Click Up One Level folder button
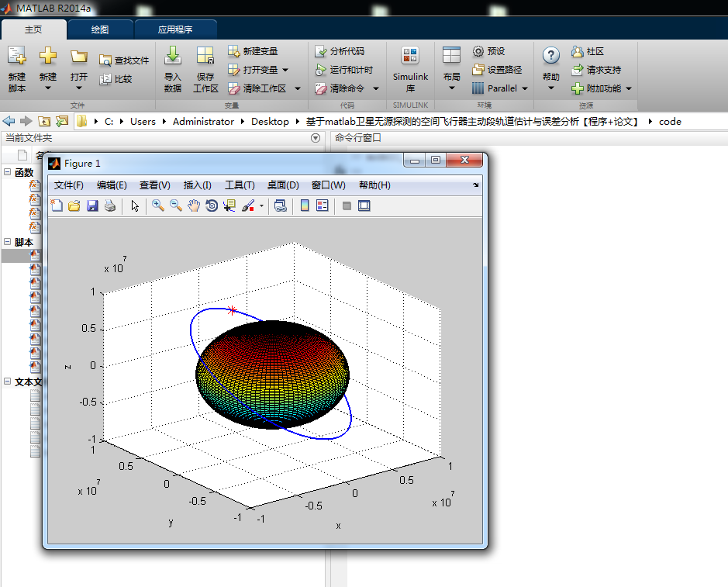This screenshot has width=728, height=587. click(x=44, y=121)
